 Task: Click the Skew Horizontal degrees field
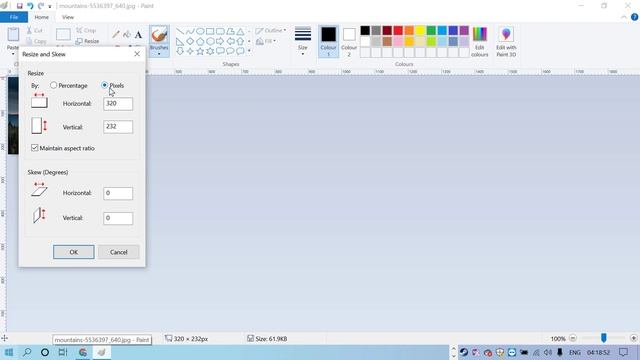[118, 193]
